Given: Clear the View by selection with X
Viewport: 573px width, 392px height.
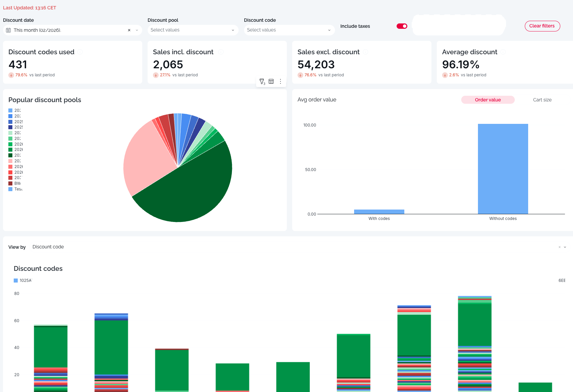Looking at the screenshot, I should pyautogui.click(x=559, y=247).
